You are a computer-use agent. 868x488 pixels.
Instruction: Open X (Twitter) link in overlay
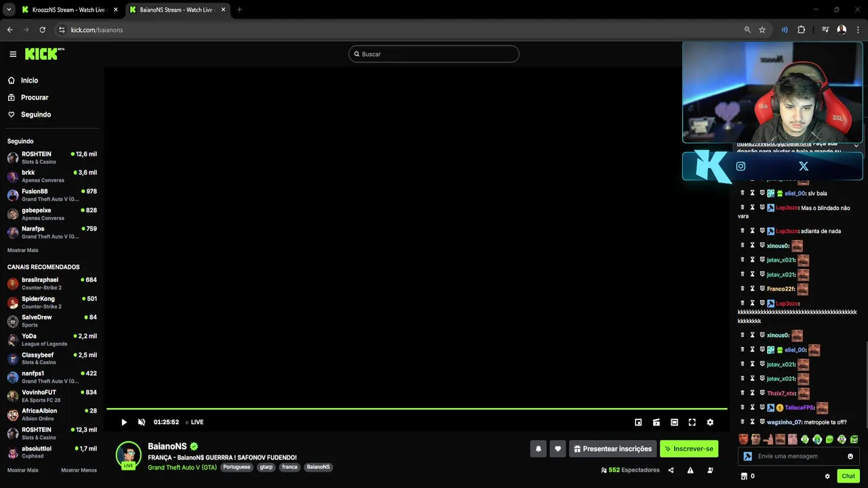coord(804,166)
